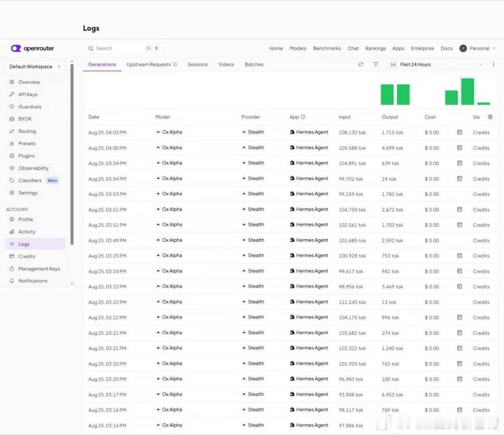Expand the Default Workspace selector
Screen dimensions: 504x435
(35, 66)
